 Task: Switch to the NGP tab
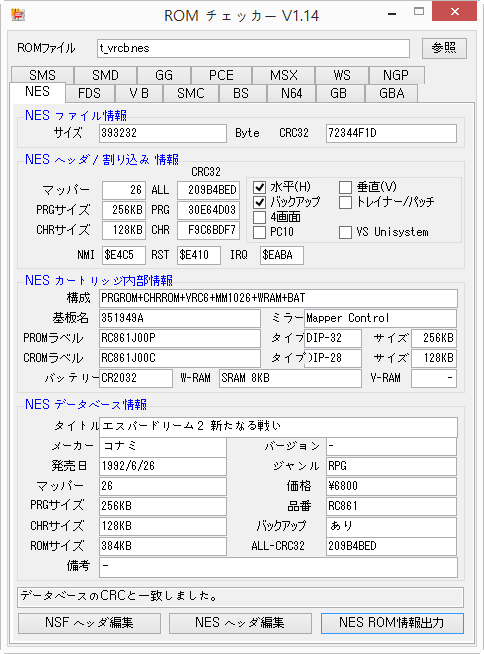click(x=396, y=75)
